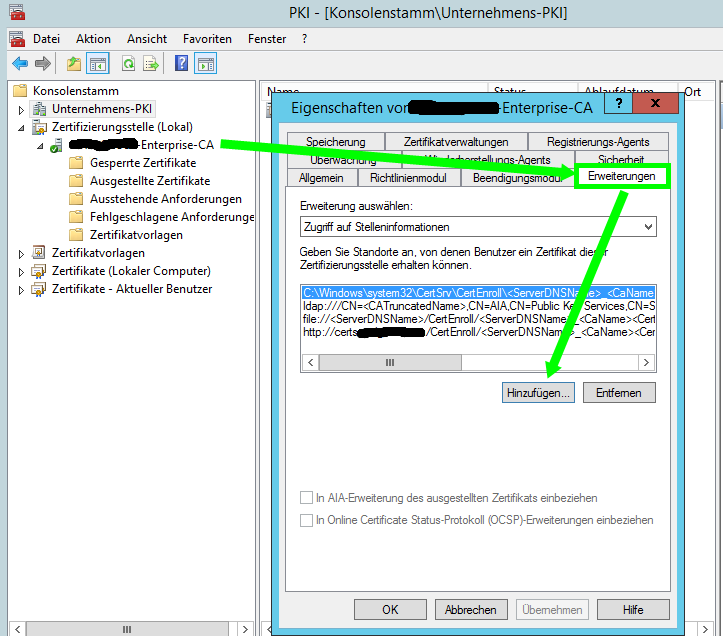Click the Forward arrow toolbar icon
723x636 pixels.
[43, 63]
